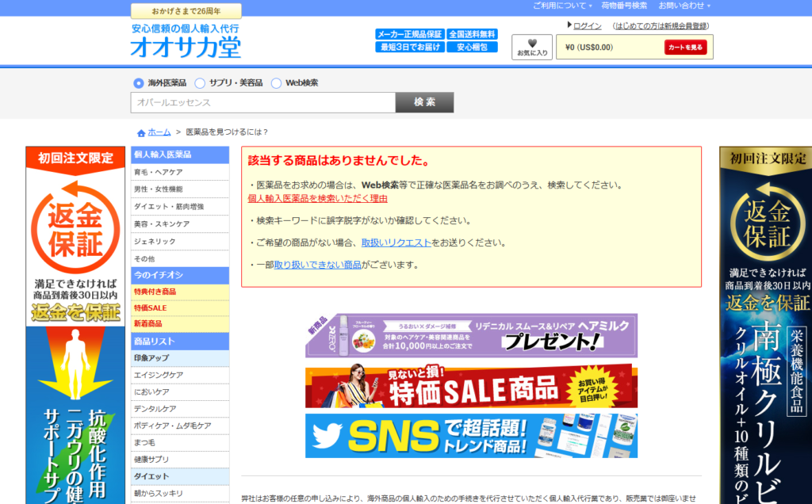
Task: Expand the ご利用について dropdown
Action: coord(561,6)
